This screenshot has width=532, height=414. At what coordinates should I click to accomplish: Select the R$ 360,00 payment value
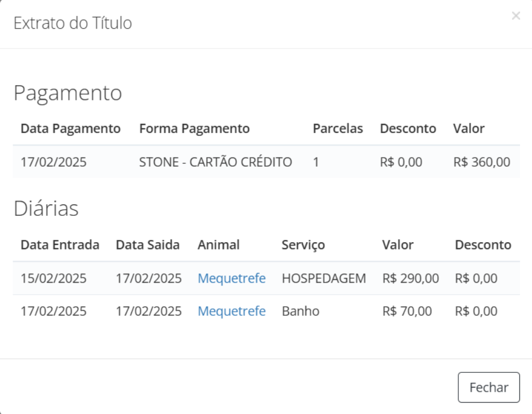pyautogui.click(x=482, y=162)
